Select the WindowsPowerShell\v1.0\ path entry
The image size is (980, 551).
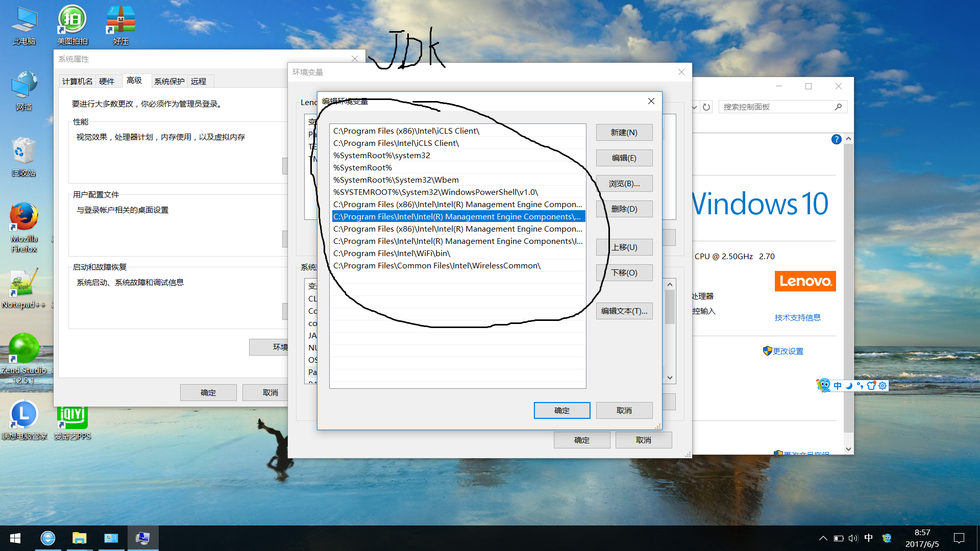tap(458, 192)
